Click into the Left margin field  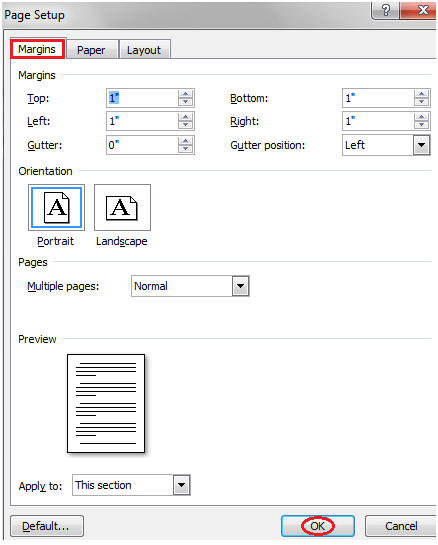click(142, 121)
